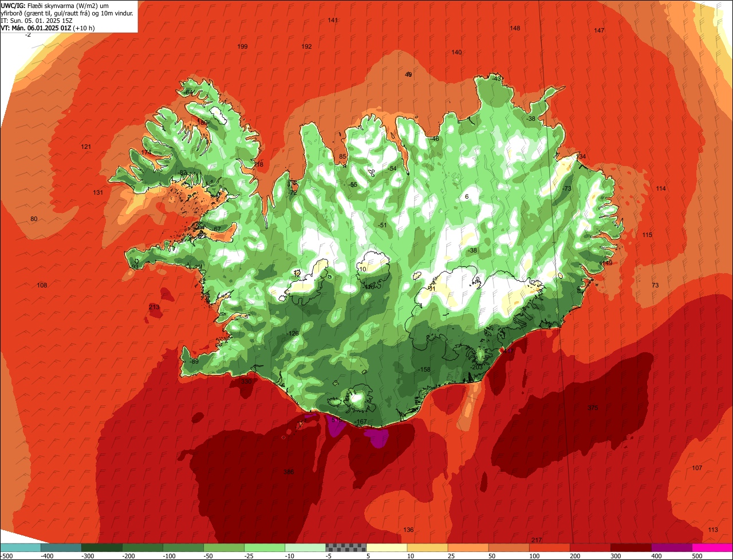Click the legend swatch starting at 50
The height and width of the screenshot is (560, 733).
point(509,547)
